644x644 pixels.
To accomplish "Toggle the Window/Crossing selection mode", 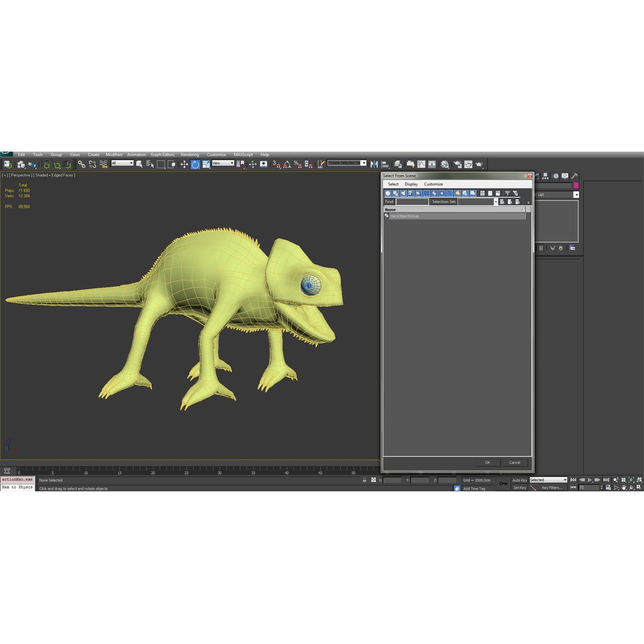I will 171,165.
